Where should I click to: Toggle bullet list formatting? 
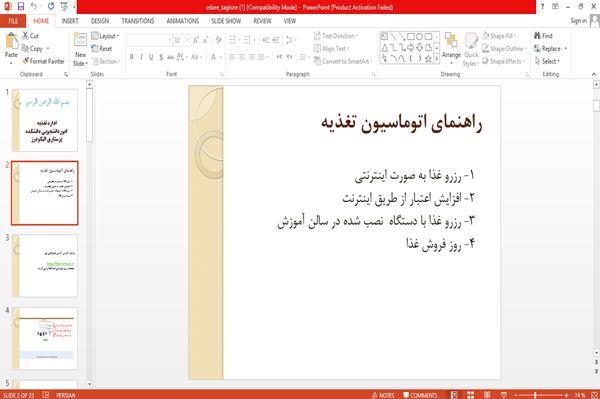pyautogui.click(x=232, y=40)
